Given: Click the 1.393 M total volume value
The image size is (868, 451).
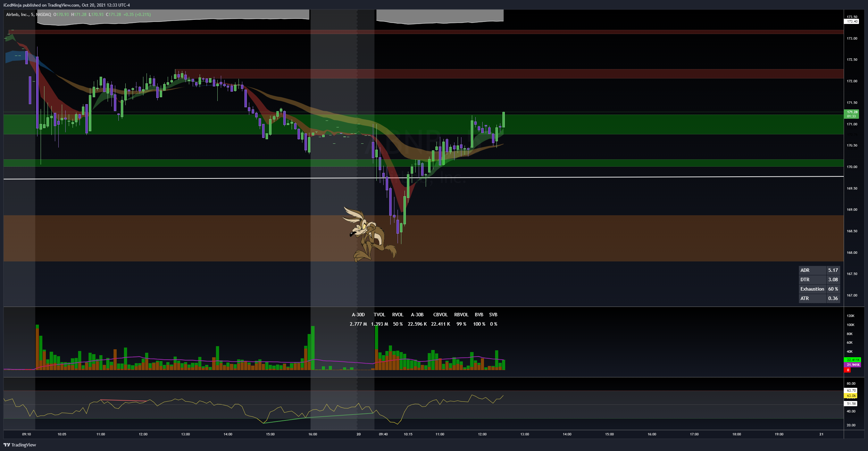Looking at the screenshot, I should pyautogui.click(x=379, y=324).
